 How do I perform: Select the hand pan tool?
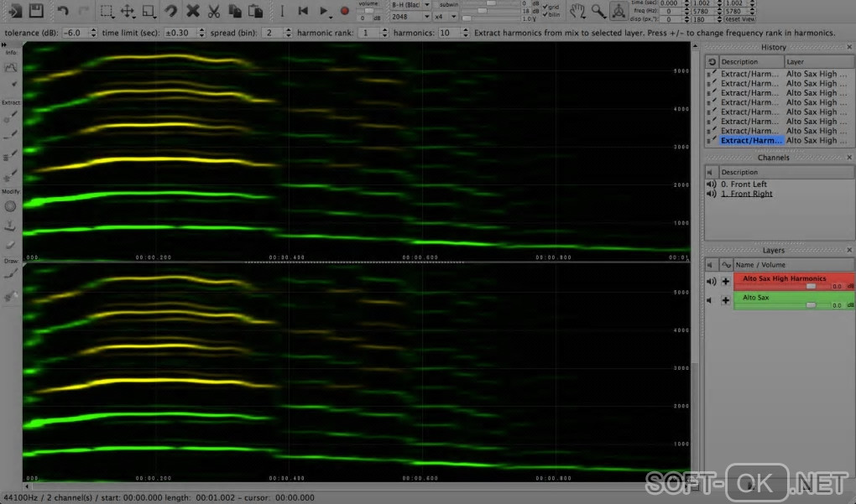(577, 11)
